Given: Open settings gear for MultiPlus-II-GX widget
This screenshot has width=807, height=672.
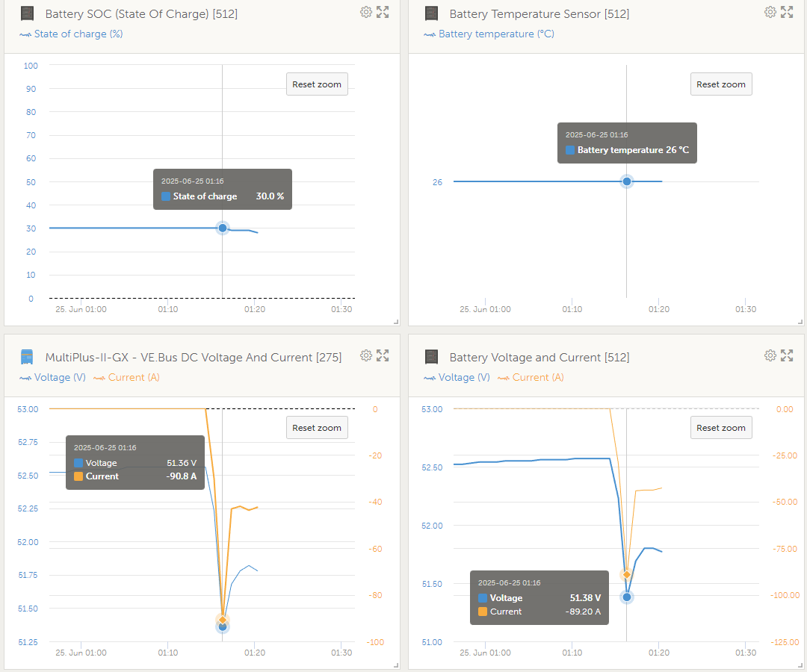Looking at the screenshot, I should point(366,355).
